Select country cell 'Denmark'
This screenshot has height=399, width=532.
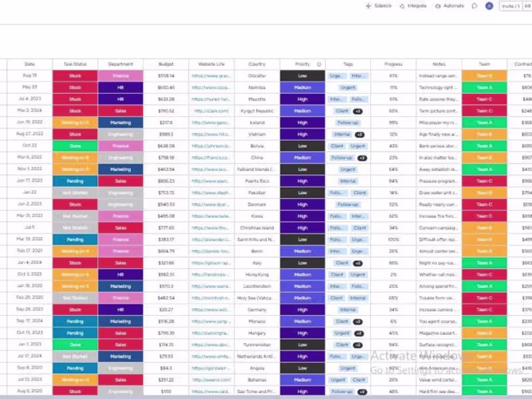(257, 205)
